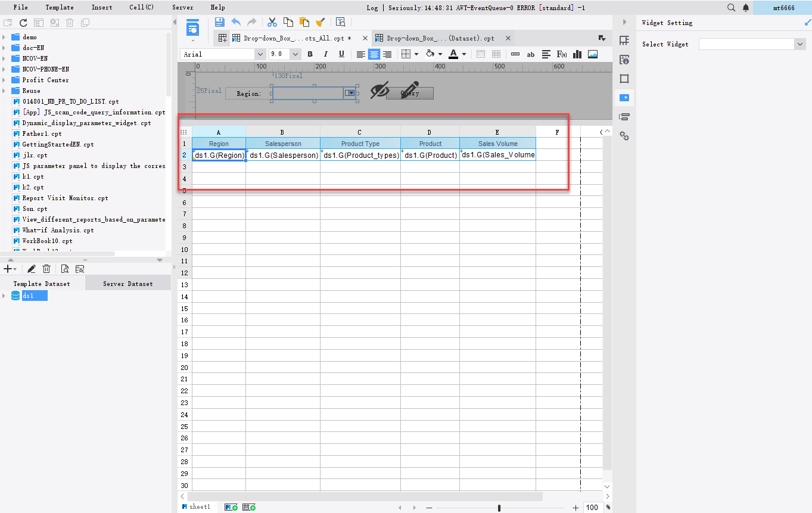Switch to the Server Dataset tab
Screen dimensions: 812x513
click(x=127, y=283)
